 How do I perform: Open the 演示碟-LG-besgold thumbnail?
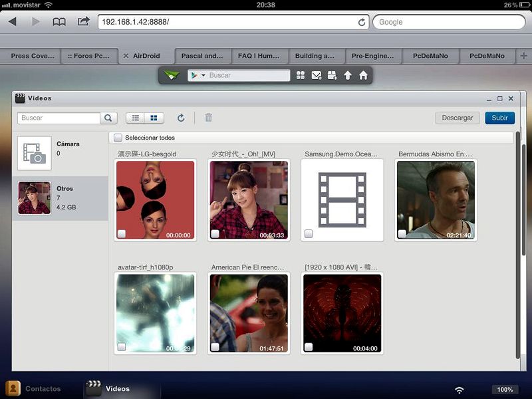point(156,200)
